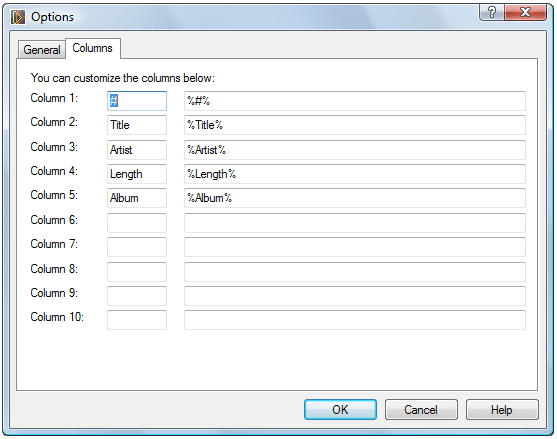Select the Title name field
Image resolution: width=557 pixels, height=439 pixels.
(x=137, y=125)
